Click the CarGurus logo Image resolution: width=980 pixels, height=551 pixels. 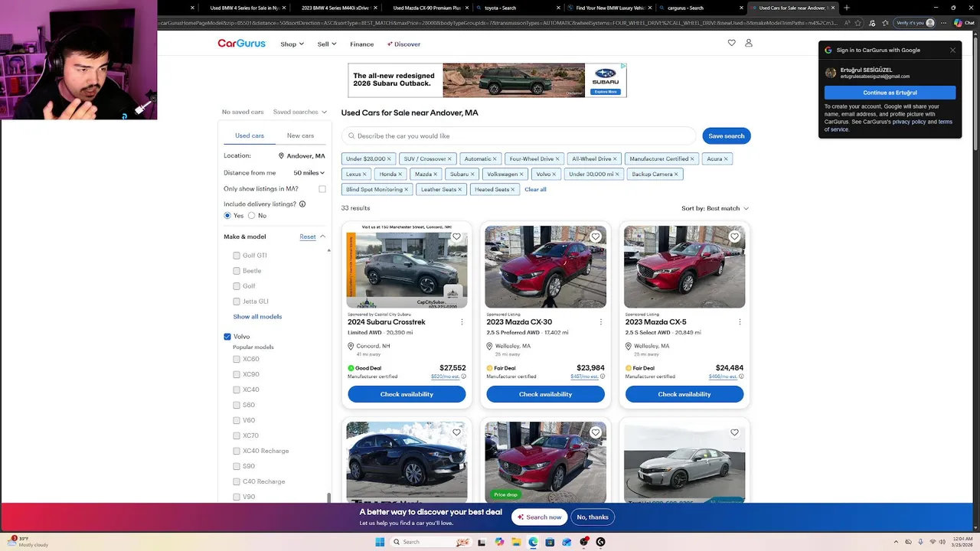[242, 44]
